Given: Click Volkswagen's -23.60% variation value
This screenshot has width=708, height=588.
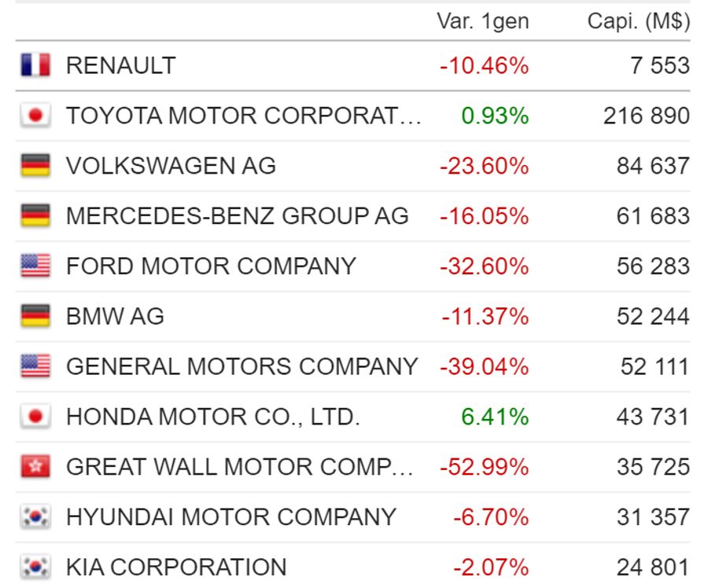Looking at the screenshot, I should coord(484,166).
